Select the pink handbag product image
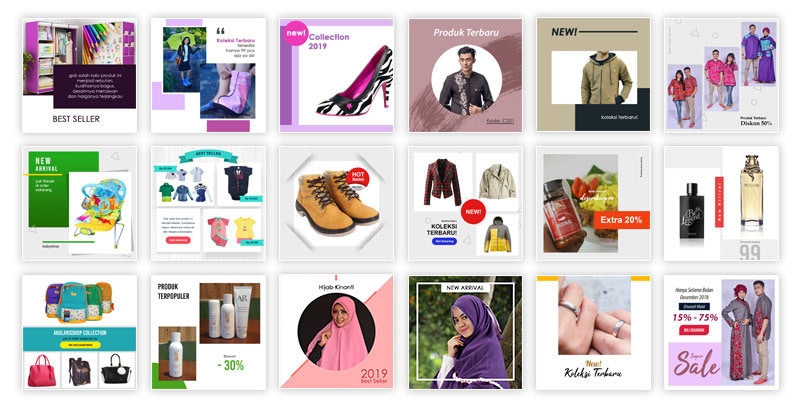Screen dimensions: 800x409 pos(42,370)
